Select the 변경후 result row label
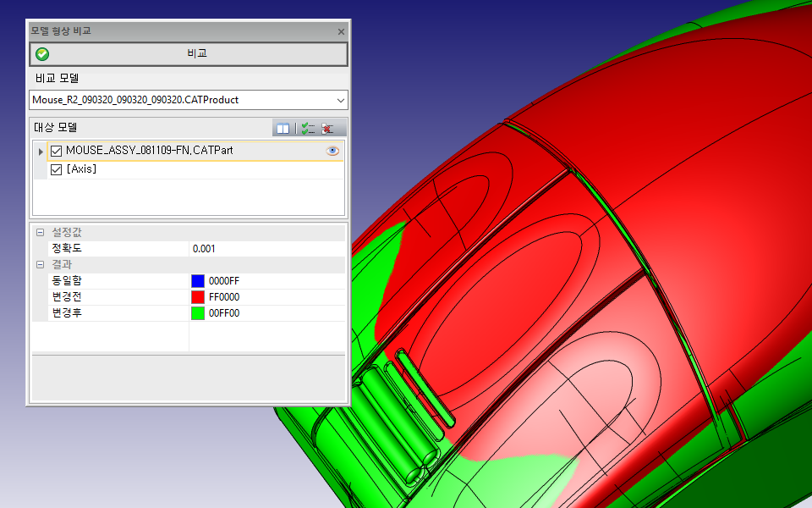 (x=67, y=312)
